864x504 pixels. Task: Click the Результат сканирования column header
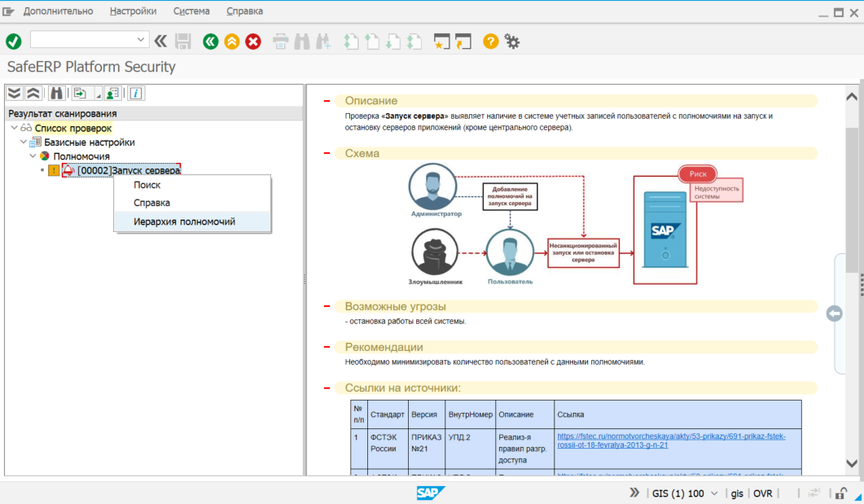154,113
